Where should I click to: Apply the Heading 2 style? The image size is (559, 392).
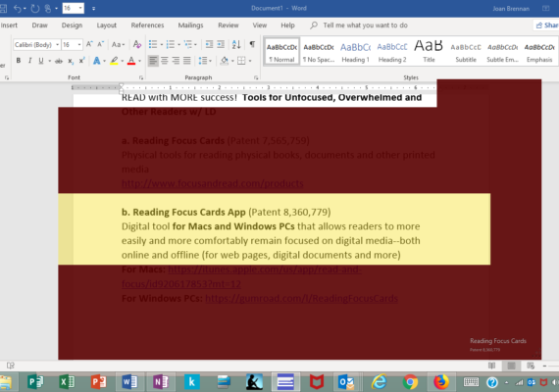pyautogui.click(x=392, y=51)
